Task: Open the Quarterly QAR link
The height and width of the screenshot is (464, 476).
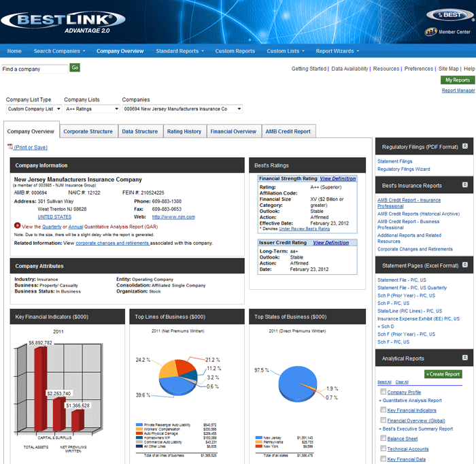Action: click(52, 227)
